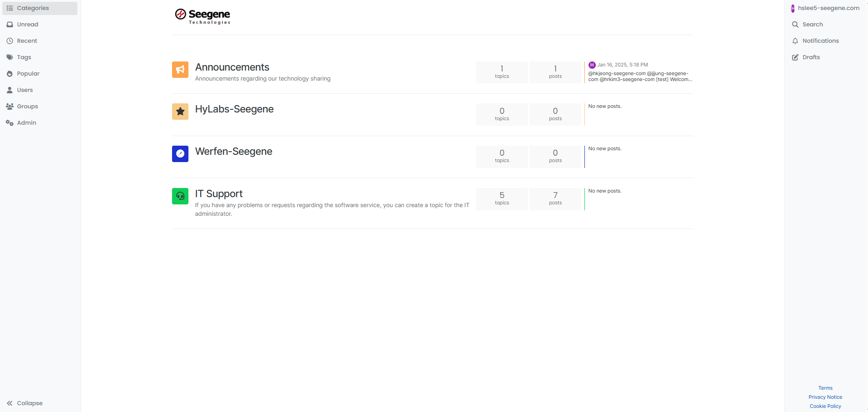Select Tags in the left navigation
Screen dimensions: 868x412
point(24,57)
